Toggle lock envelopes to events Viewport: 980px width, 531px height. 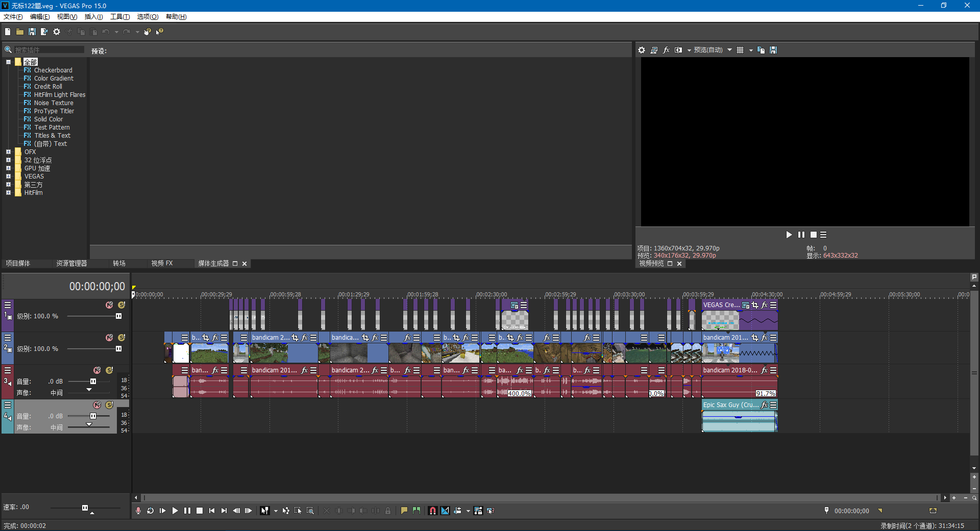pyautogui.click(x=478, y=511)
